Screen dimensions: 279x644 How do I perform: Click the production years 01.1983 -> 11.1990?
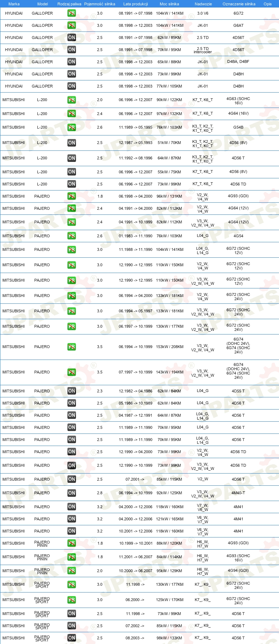pyautogui.click(x=136, y=236)
